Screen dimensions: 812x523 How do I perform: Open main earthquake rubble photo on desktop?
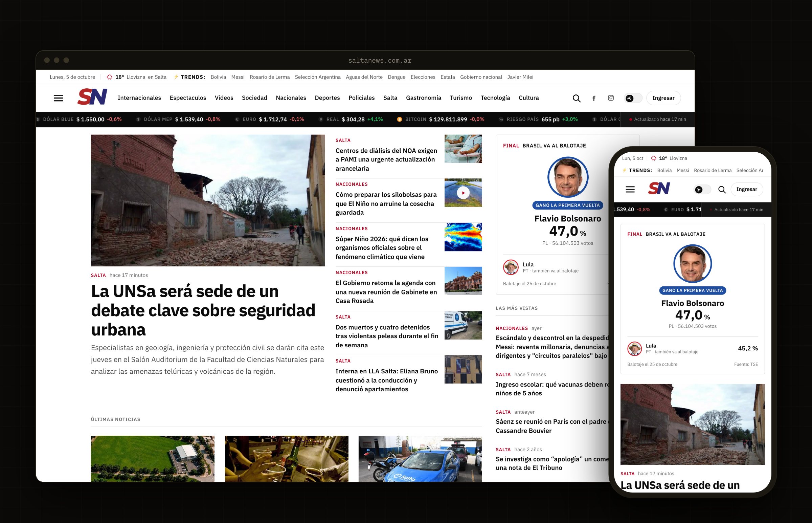[208, 200]
